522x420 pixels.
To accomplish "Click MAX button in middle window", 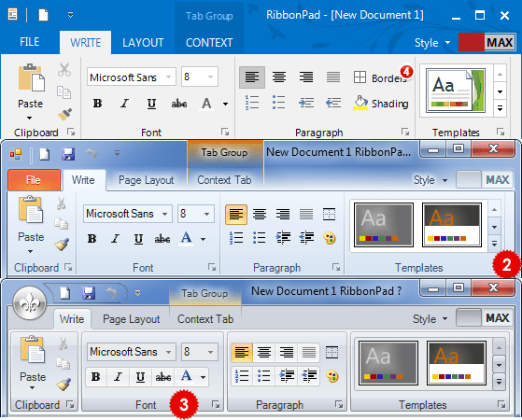I will pos(485,180).
